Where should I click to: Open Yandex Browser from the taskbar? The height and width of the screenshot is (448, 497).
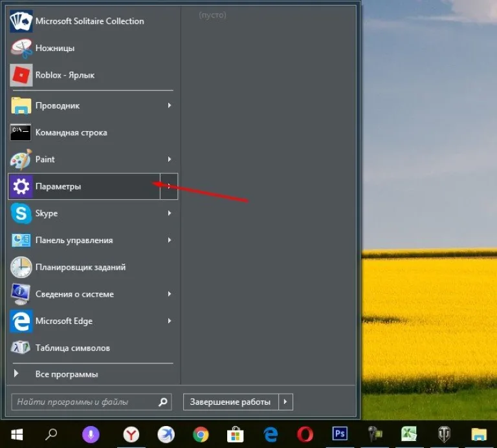coord(131,434)
